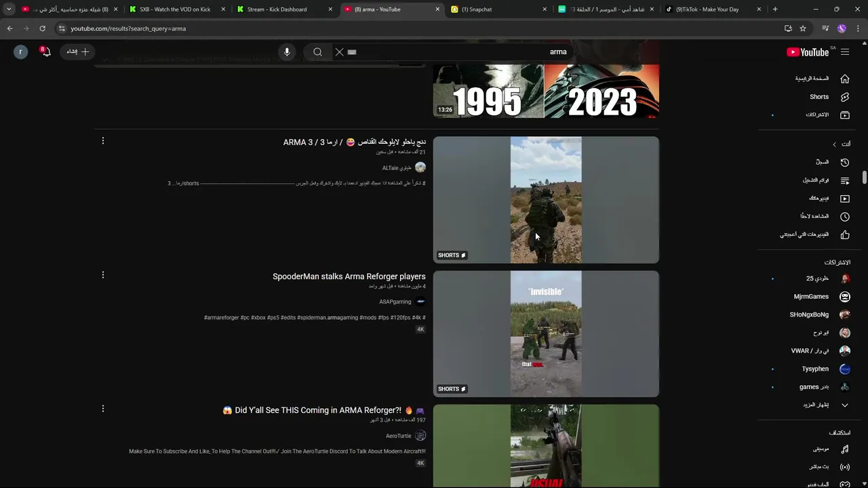Open Chrome three-dot menu

pos(859,28)
